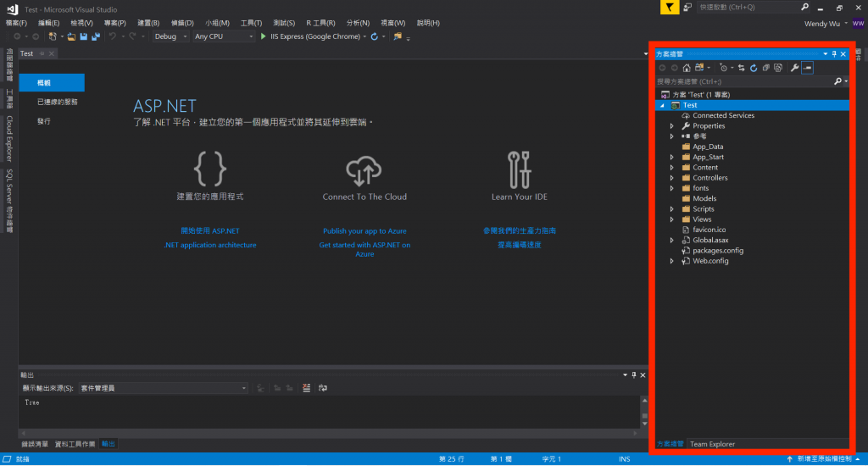Start debugging with the green play icon
The width and height of the screenshot is (868, 466).
click(x=264, y=36)
